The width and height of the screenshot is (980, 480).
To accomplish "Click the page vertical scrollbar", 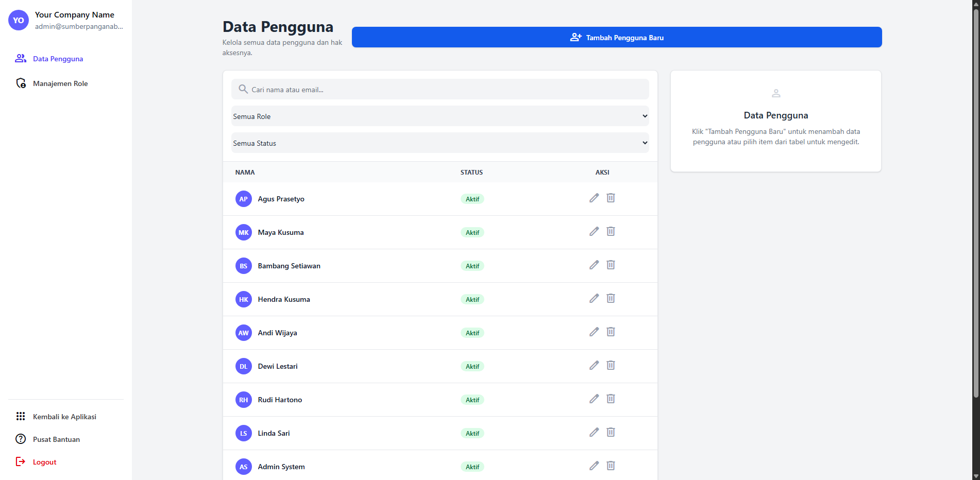I will click(975, 206).
